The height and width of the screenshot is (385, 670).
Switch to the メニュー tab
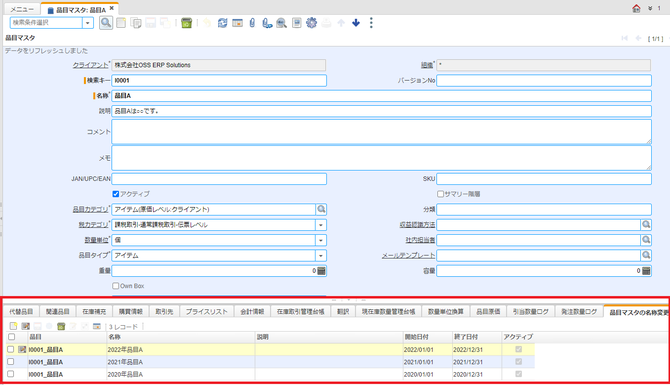22,9
